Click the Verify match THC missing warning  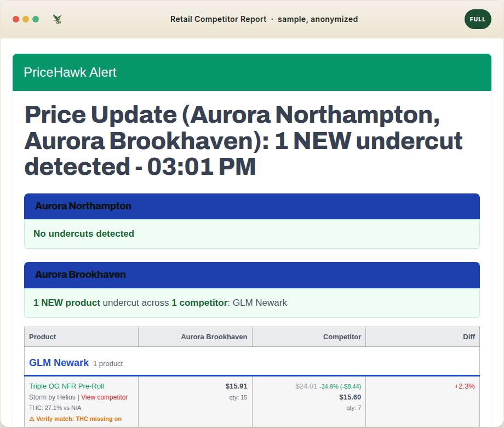76,419
